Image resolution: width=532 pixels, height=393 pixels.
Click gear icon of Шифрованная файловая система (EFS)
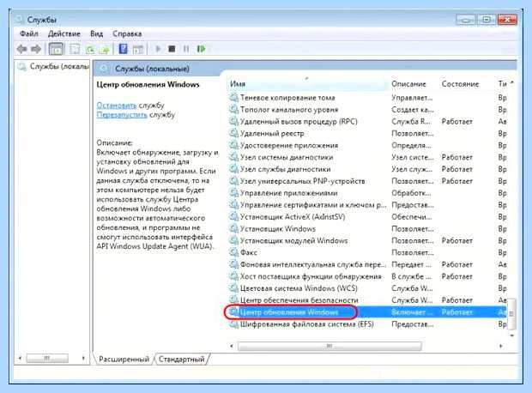point(233,324)
